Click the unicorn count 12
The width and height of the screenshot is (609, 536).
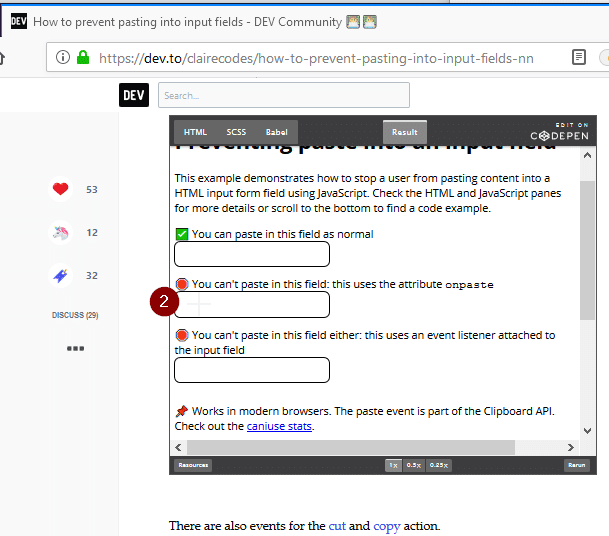tap(92, 233)
